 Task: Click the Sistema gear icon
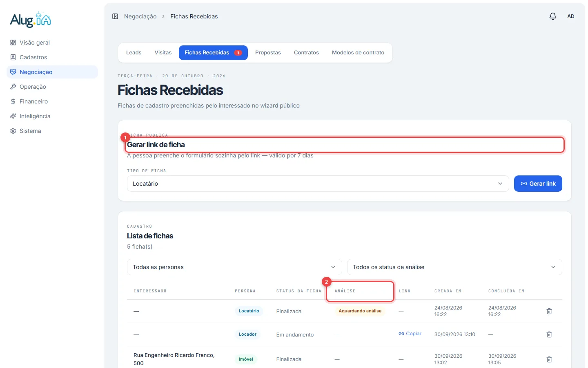[13, 131]
